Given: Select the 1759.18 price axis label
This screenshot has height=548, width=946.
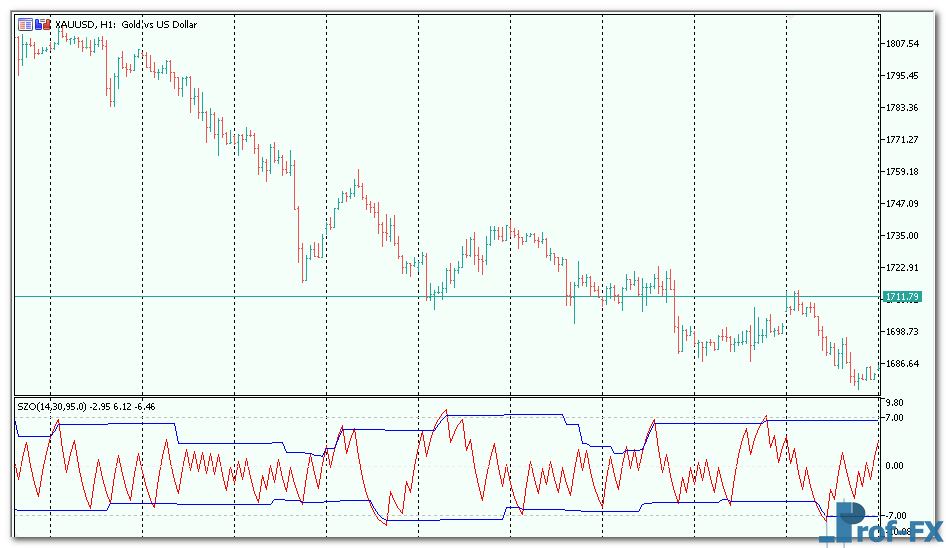Looking at the screenshot, I should point(902,172).
